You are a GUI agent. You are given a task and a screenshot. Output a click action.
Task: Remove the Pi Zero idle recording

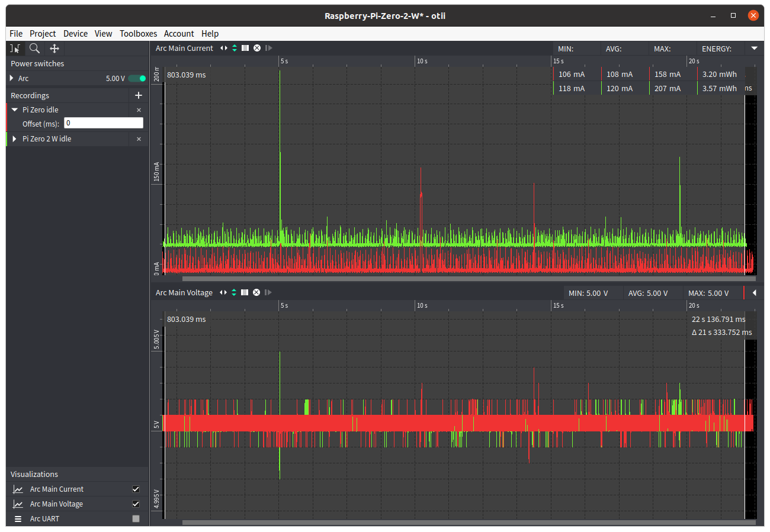(139, 110)
